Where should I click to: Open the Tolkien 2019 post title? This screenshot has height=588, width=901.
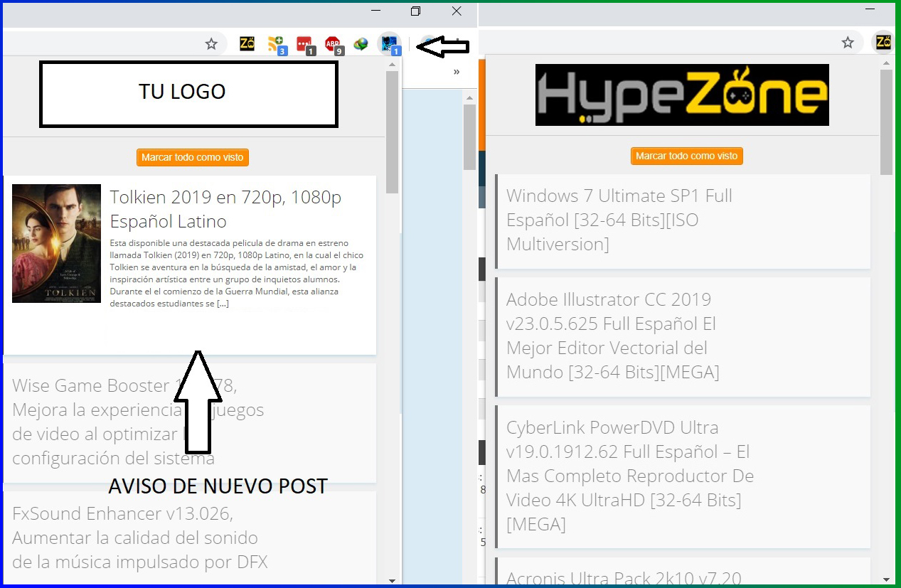225,209
